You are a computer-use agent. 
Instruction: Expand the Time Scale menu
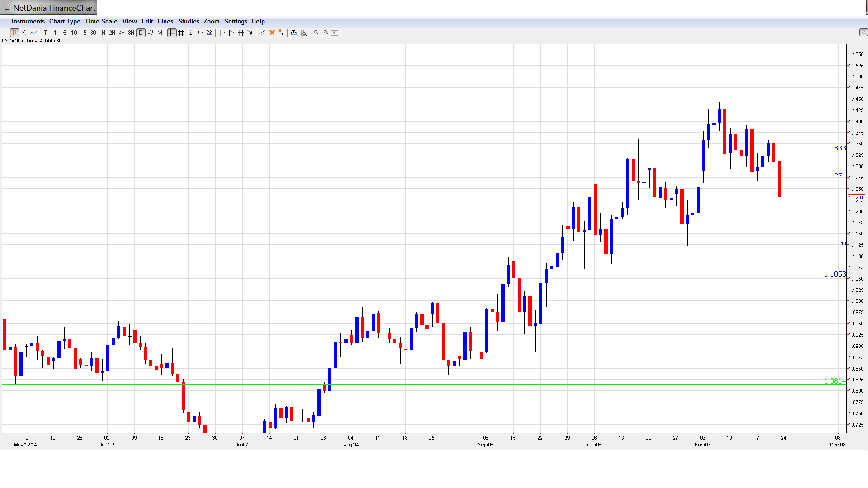tap(101, 21)
